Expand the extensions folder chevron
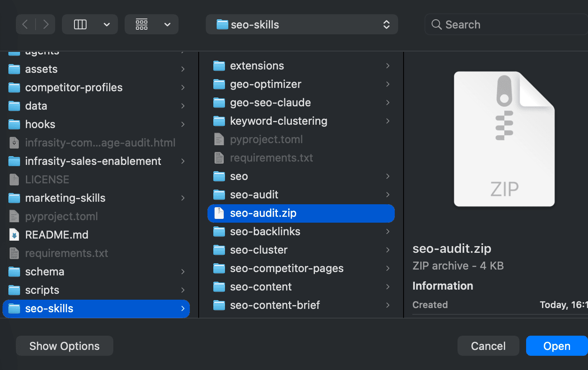The width and height of the screenshot is (588, 370). pos(388,66)
